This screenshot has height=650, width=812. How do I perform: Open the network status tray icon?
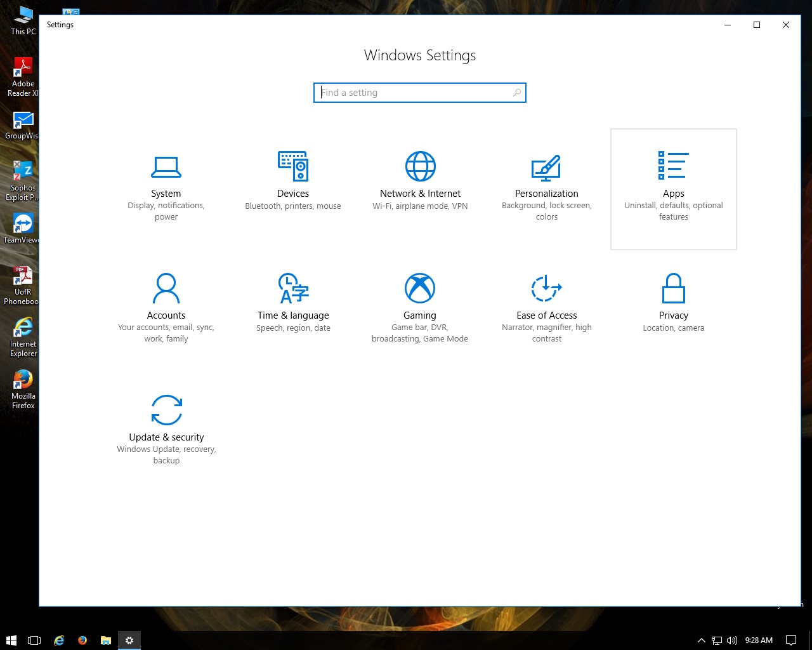[x=717, y=640]
